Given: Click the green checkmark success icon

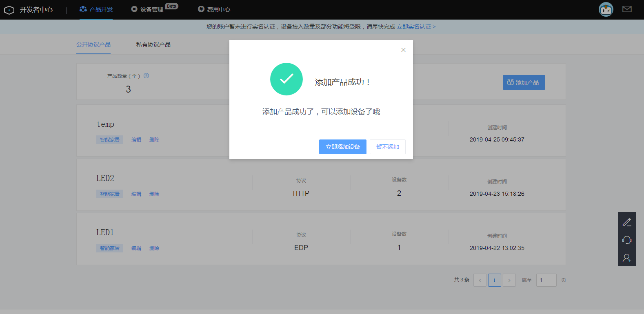Looking at the screenshot, I should pyautogui.click(x=286, y=79).
